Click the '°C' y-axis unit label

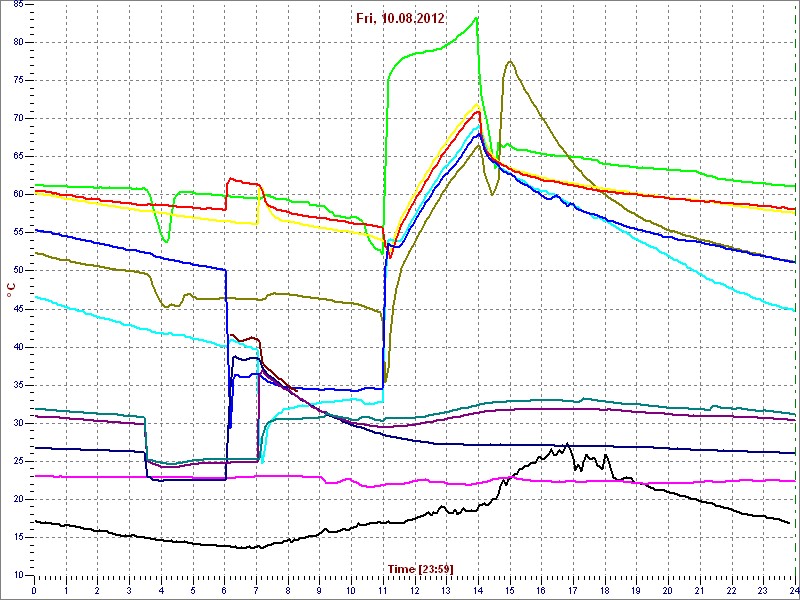pos(10,291)
